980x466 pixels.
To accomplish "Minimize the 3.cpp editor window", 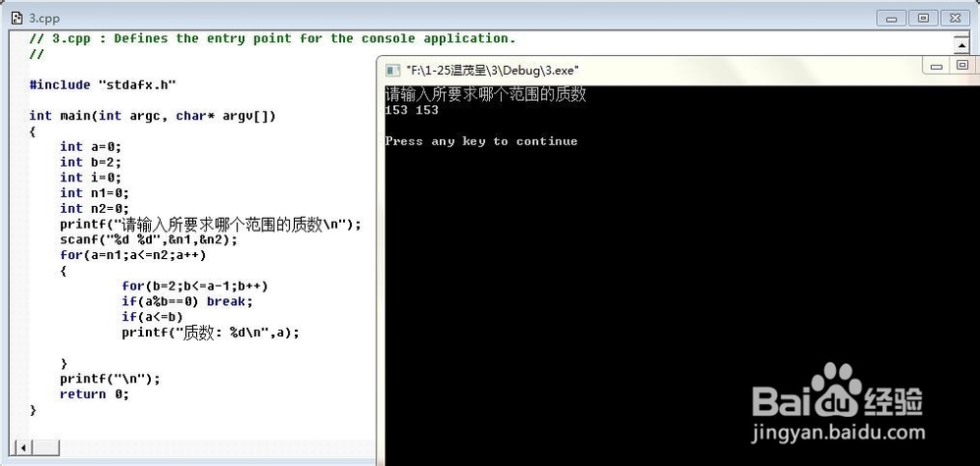I will click(892, 19).
